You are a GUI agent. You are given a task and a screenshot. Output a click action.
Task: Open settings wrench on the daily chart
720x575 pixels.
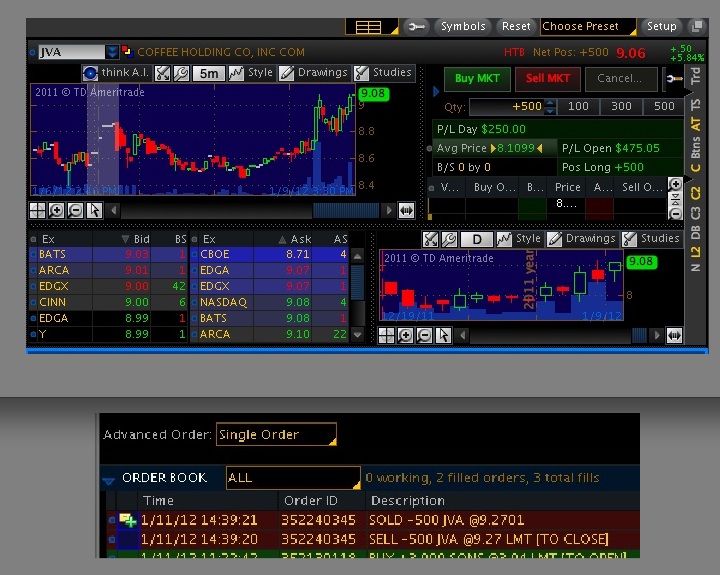[449, 239]
